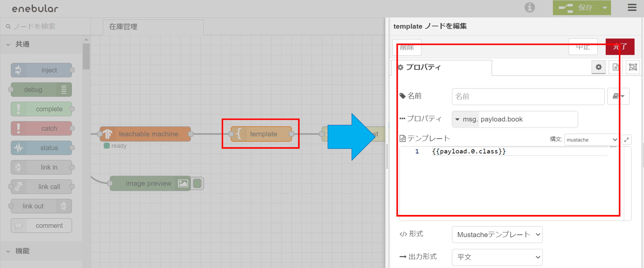644x268 pixels.
Task: Open the msg. property type selector
Action: coord(466,119)
